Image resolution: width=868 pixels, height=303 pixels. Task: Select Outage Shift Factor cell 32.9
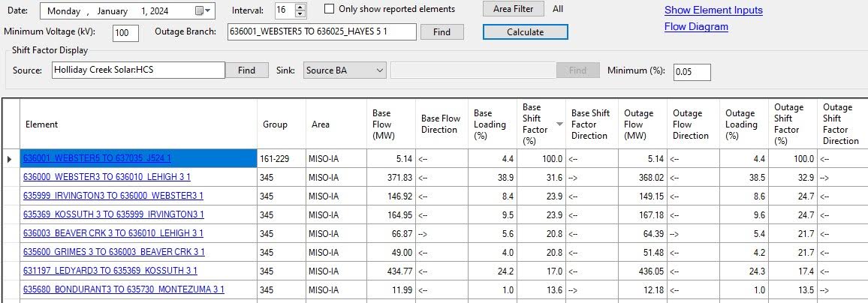(x=793, y=178)
